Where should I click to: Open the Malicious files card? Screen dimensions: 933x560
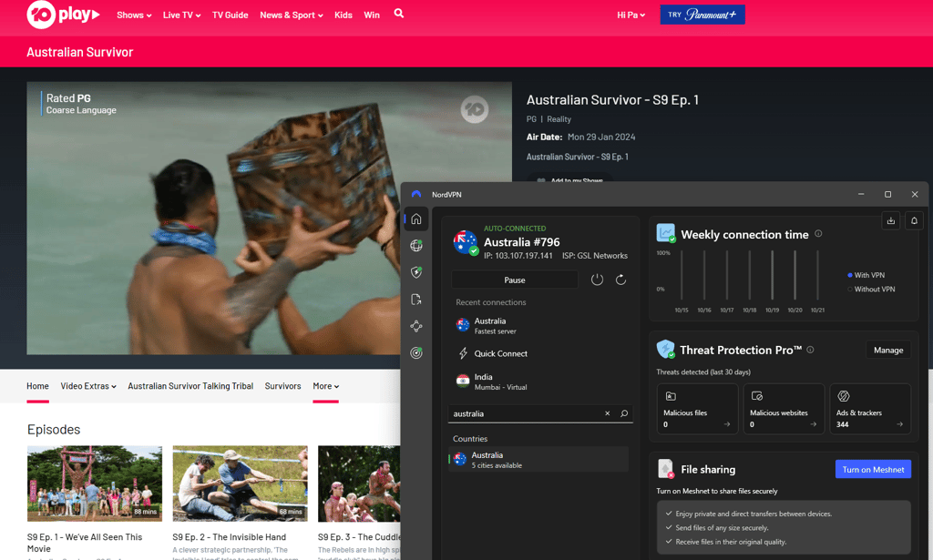[x=697, y=409]
